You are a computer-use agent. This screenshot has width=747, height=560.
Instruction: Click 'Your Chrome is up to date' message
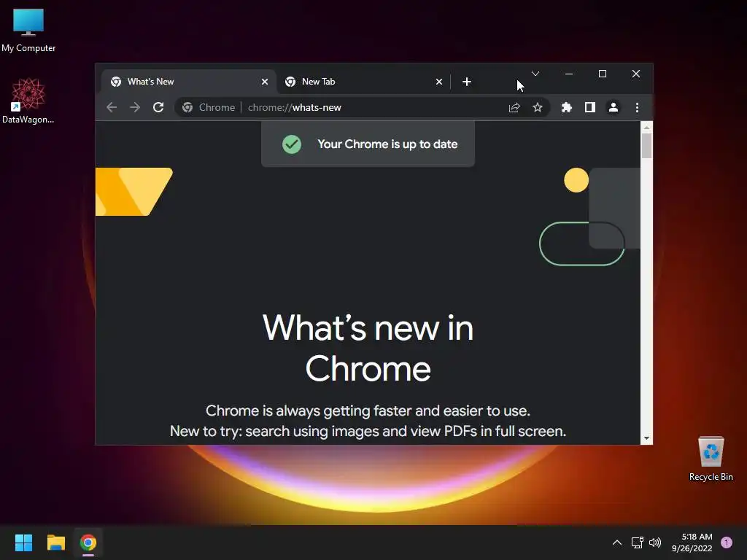(387, 144)
